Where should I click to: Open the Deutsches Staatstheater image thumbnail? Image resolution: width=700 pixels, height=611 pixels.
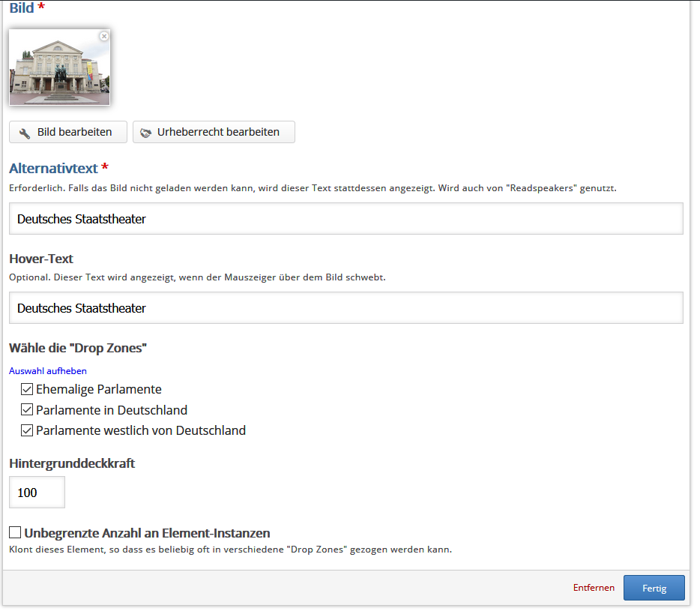[59, 67]
